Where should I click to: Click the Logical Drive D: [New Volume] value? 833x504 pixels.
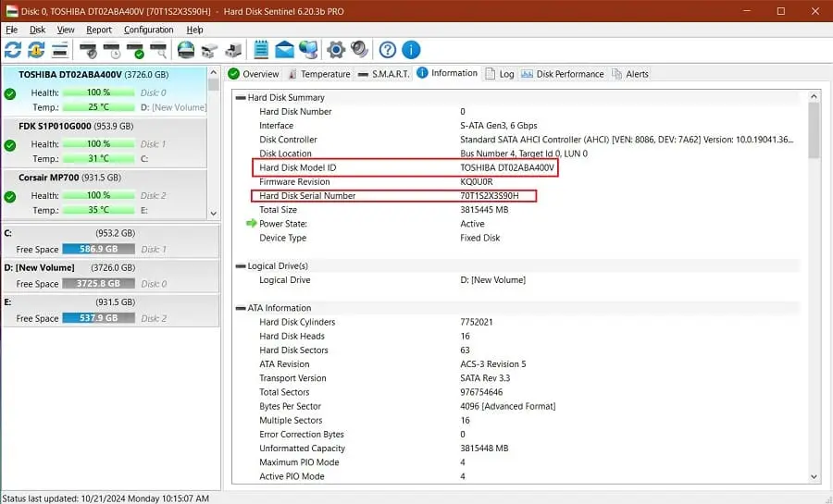point(492,280)
